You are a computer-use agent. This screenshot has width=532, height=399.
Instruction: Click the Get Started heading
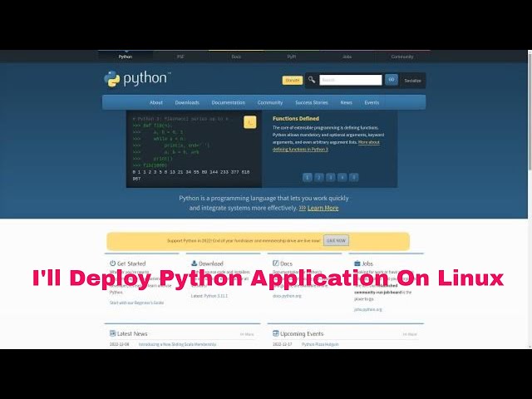pyautogui.click(x=131, y=264)
